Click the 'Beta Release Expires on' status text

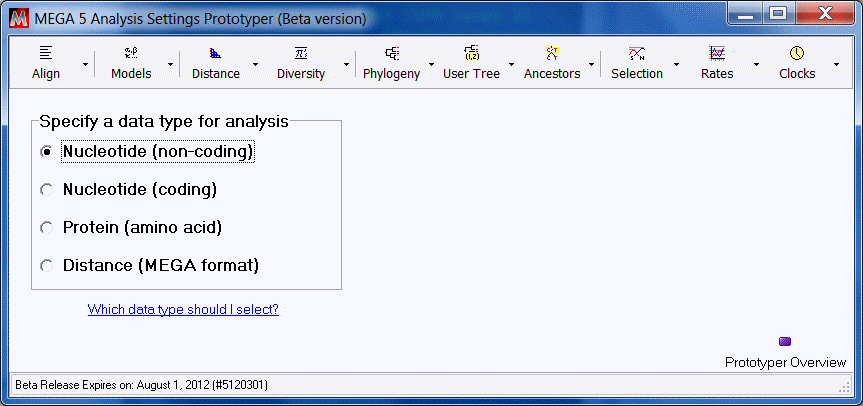pyautogui.click(x=141, y=385)
